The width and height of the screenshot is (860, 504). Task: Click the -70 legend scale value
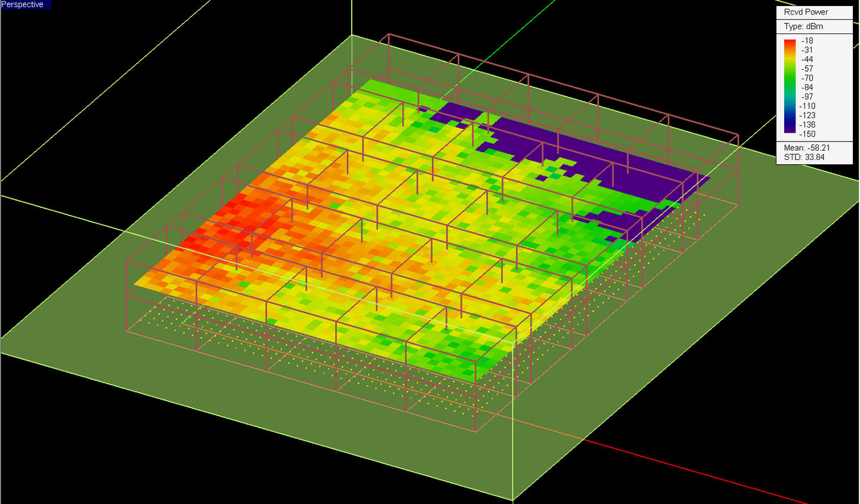[x=807, y=78]
